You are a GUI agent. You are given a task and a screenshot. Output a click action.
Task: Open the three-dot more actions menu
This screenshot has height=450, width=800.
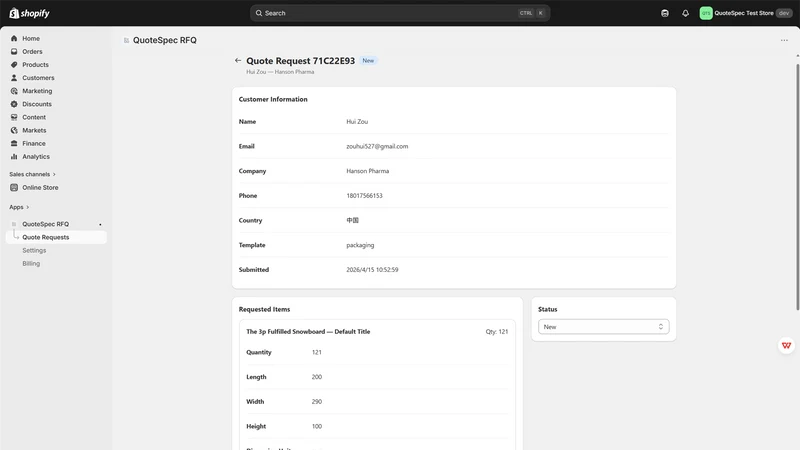click(x=784, y=40)
